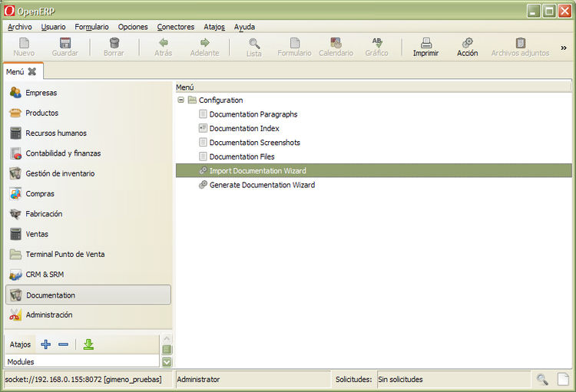
Task: Open the Administración module
Action: (x=88, y=315)
